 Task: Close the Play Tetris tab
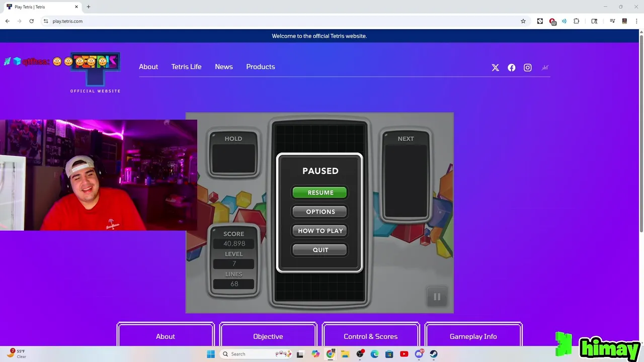click(76, 7)
